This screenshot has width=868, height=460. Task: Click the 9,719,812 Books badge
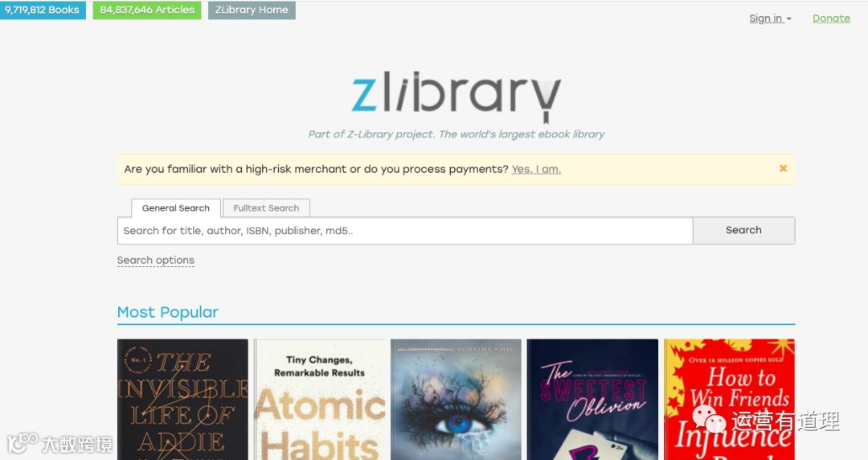point(43,10)
